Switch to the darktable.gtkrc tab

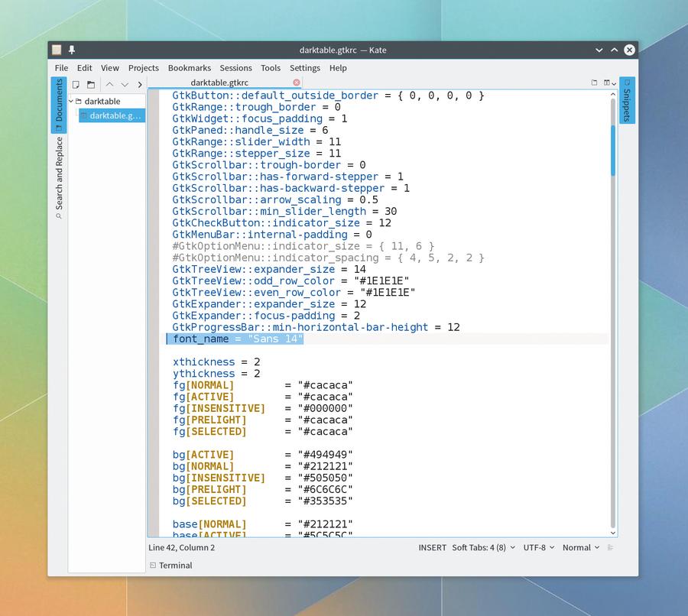pyautogui.click(x=224, y=83)
